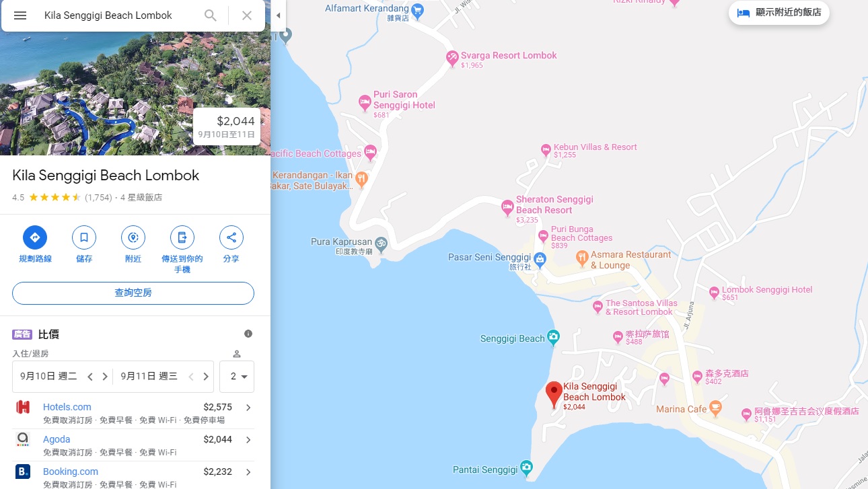Expand Booking.com offer chevron

248,472
